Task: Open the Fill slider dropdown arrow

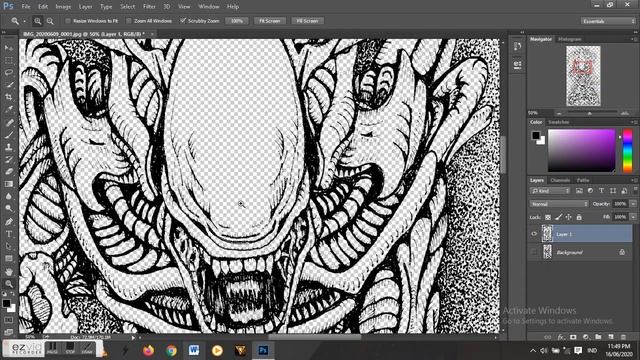Action: click(633, 217)
